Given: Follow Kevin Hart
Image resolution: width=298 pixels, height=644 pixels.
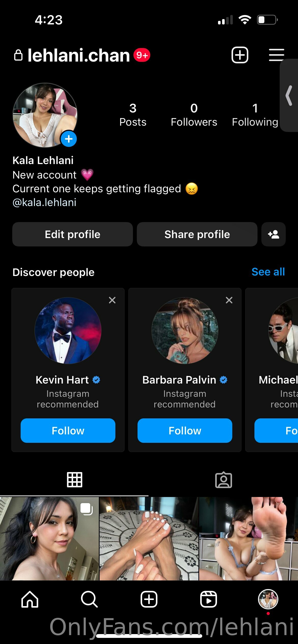Looking at the screenshot, I should [68, 431].
